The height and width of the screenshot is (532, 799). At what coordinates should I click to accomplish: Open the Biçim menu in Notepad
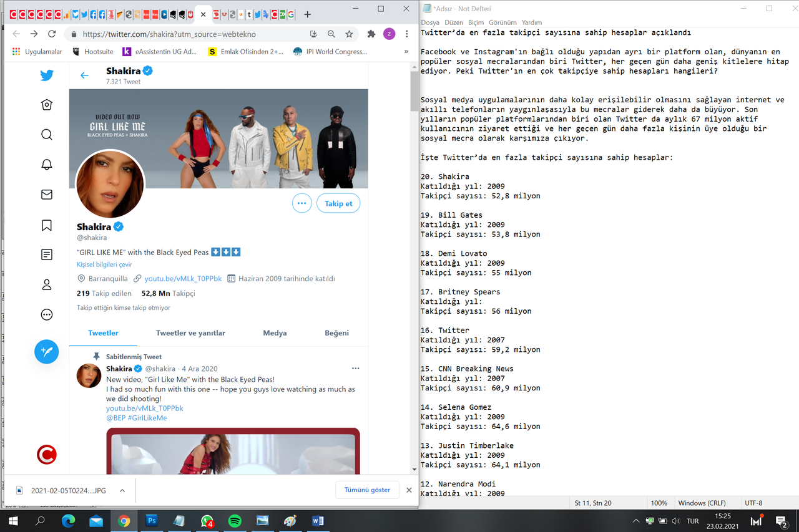point(476,22)
